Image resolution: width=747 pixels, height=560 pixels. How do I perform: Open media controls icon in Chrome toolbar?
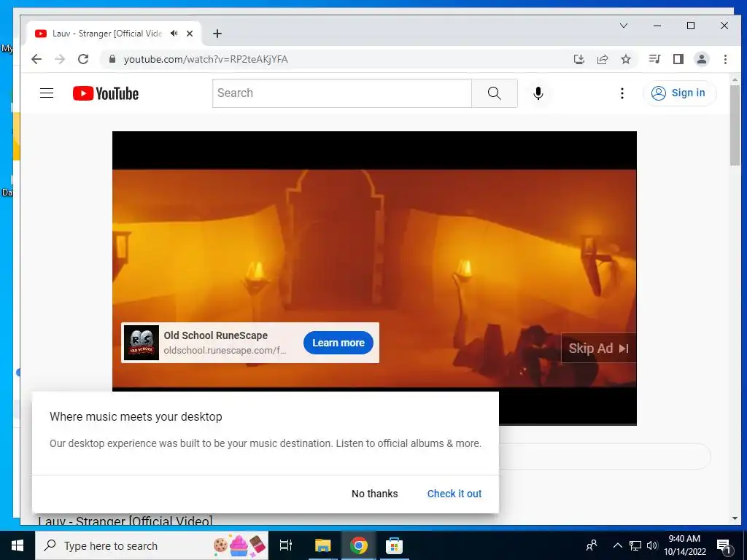654,59
